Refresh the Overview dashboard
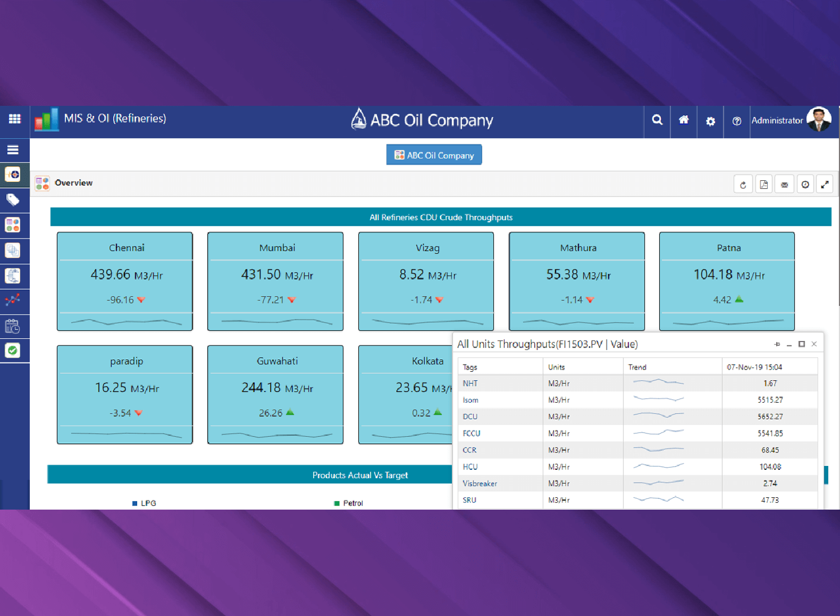The image size is (840, 616). point(743,185)
